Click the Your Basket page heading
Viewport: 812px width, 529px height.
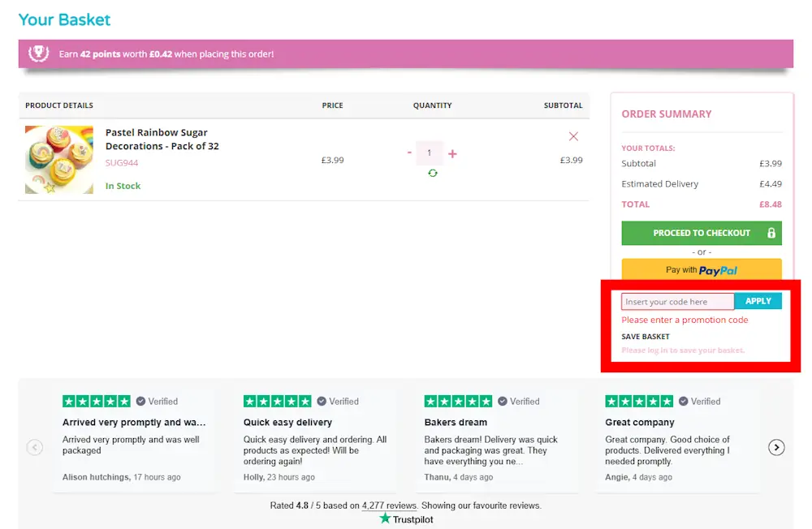coord(63,19)
